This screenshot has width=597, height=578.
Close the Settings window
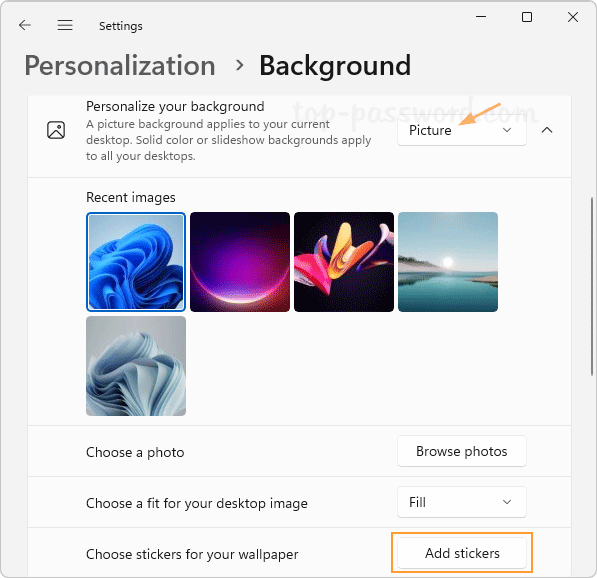(573, 17)
